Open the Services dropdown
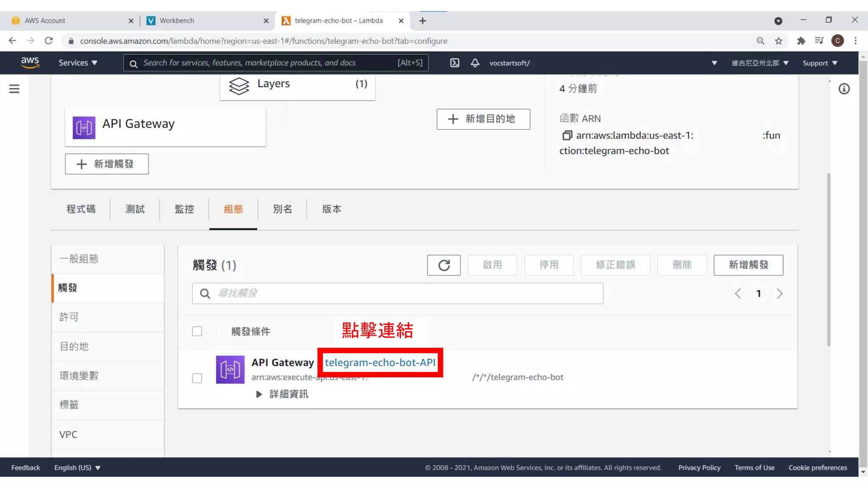 78,63
